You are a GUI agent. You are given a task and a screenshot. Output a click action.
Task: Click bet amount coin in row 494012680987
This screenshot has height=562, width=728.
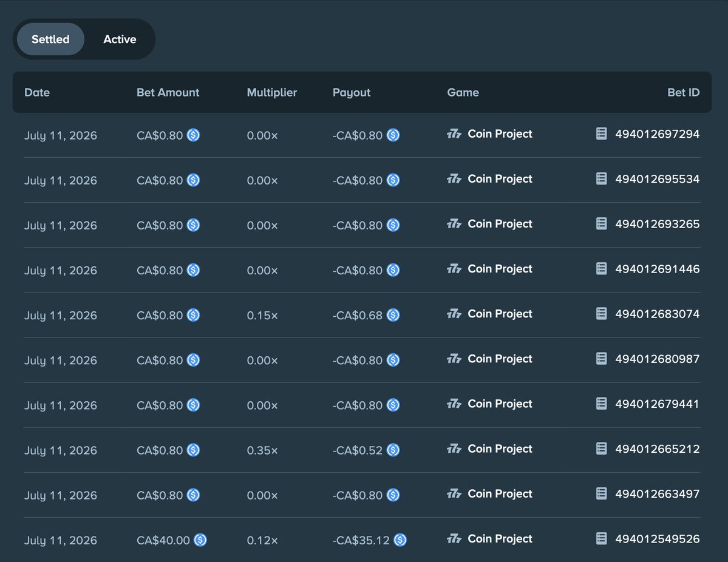(x=193, y=360)
